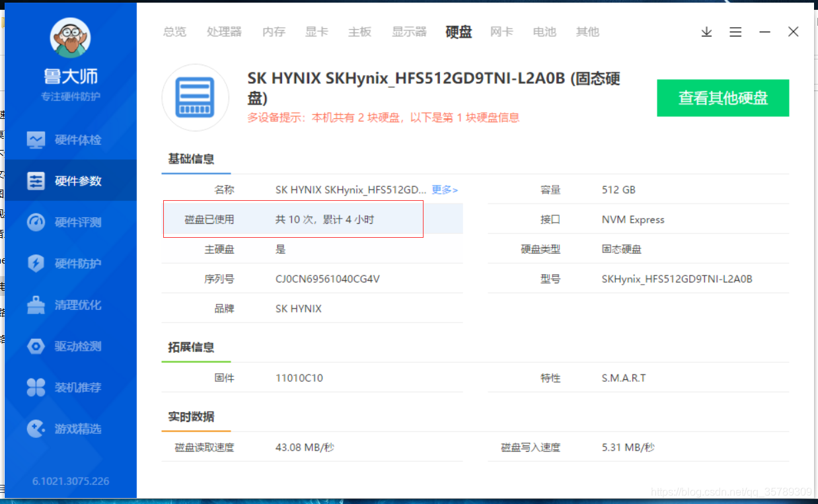Switch to 电池 battery tab
The width and height of the screenshot is (818, 504).
coord(544,32)
